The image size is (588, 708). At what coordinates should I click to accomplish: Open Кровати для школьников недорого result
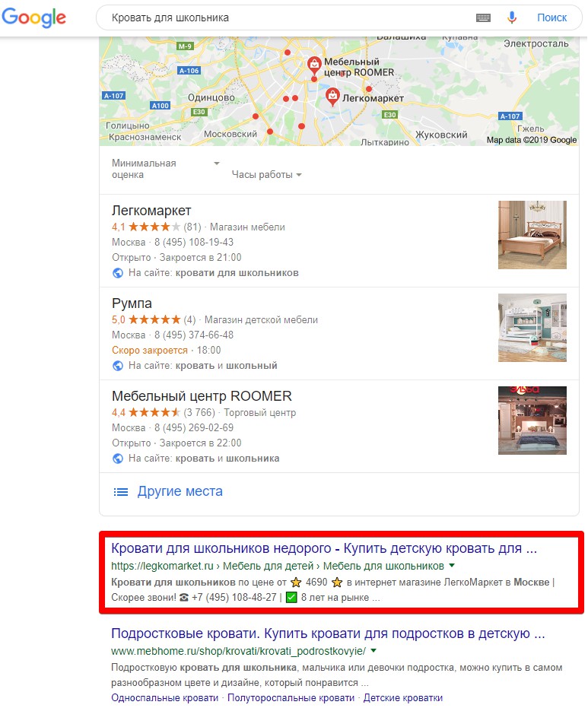pyautogui.click(x=324, y=548)
